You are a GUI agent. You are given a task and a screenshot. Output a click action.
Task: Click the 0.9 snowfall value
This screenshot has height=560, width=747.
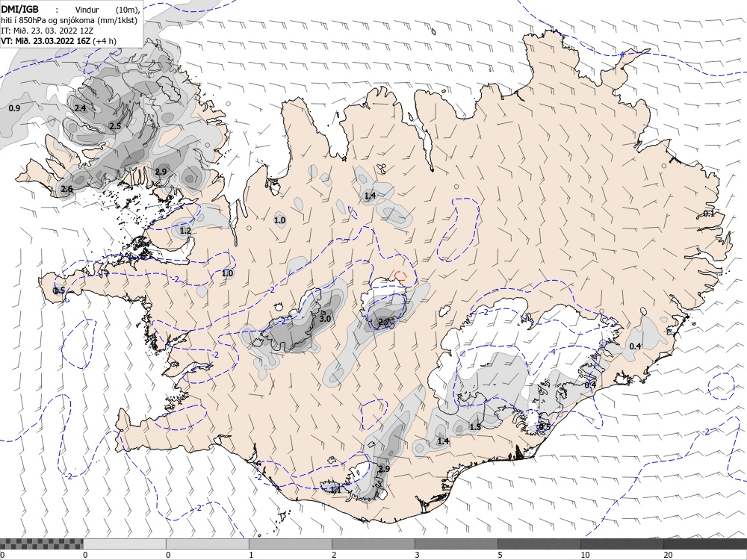(14, 108)
